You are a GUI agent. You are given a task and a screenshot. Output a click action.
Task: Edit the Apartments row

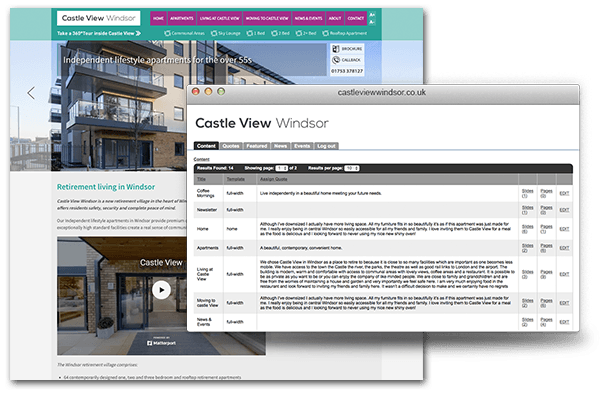[564, 248]
